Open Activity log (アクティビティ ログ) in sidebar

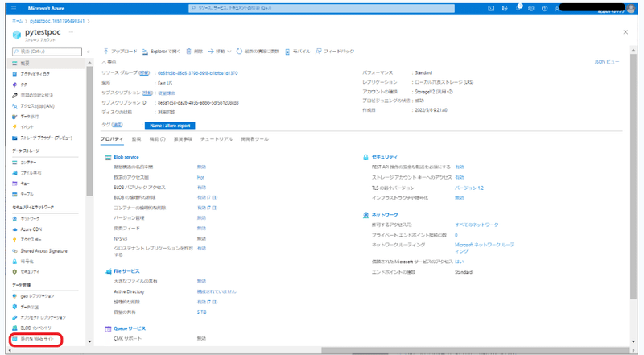[x=35, y=74]
